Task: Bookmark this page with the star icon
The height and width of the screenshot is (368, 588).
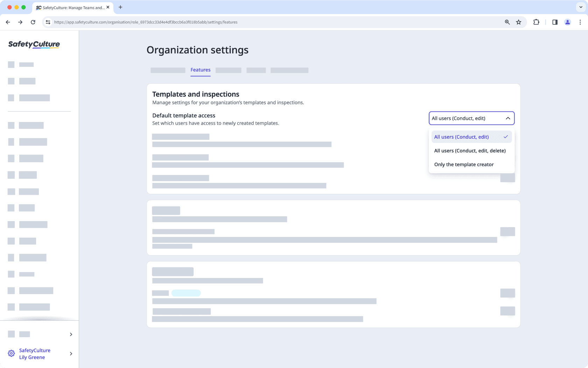Action: (x=519, y=22)
